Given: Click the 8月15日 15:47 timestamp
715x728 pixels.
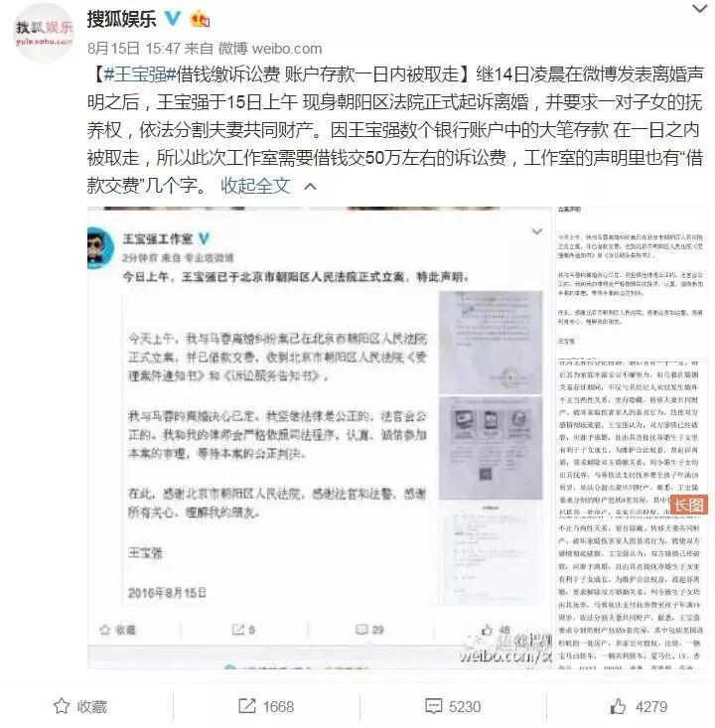Looking at the screenshot, I should 134,49.
